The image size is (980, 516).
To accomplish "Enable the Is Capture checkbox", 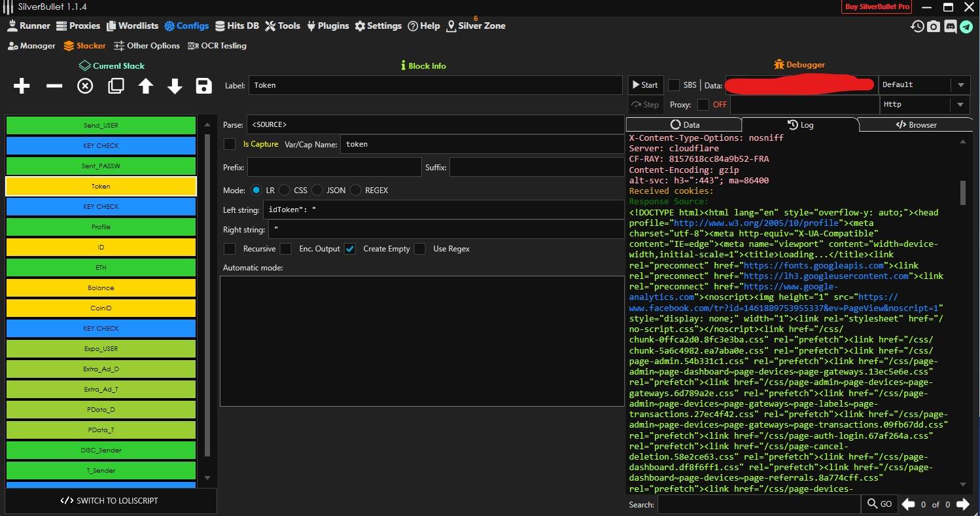I will (230, 144).
